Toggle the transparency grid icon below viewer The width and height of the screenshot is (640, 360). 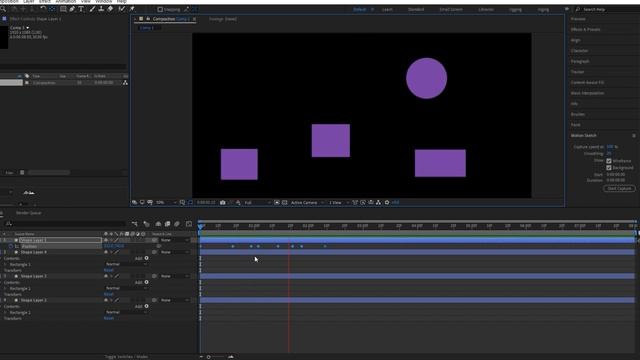(x=284, y=202)
